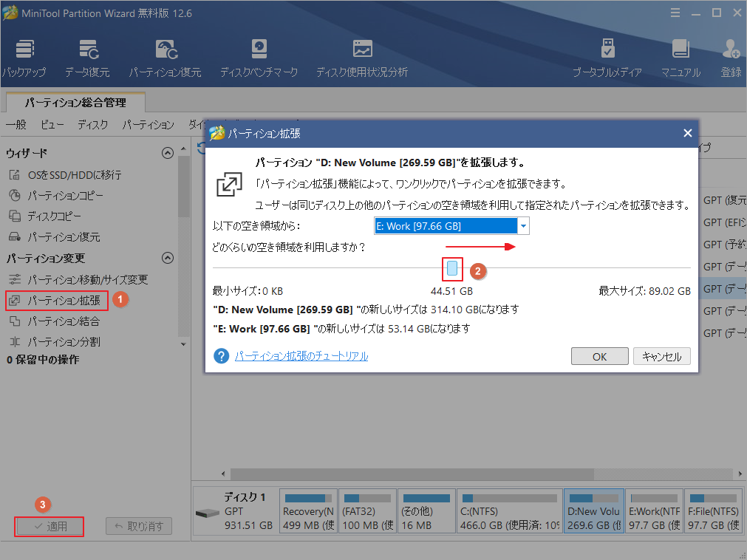
Task: Click the registration (登録) icon
Action: pyautogui.click(x=731, y=58)
